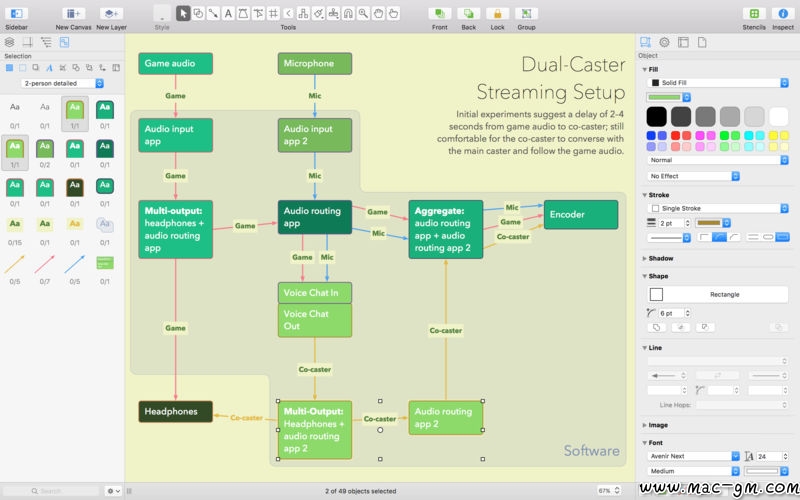Select the Diagramming tool
800x500 pixels.
(x=303, y=14)
